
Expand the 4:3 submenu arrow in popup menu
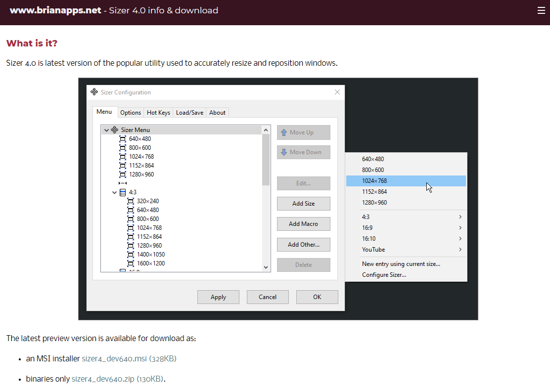coord(460,217)
